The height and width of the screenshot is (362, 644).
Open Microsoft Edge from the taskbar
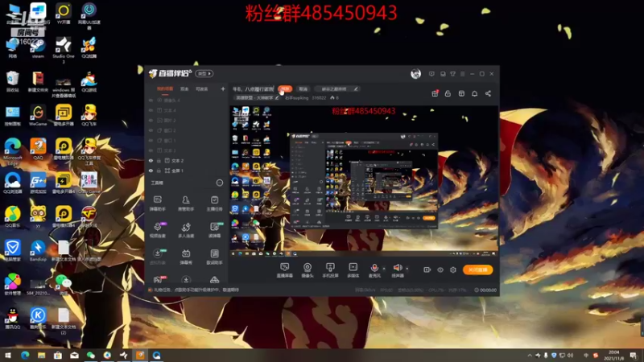(25, 356)
